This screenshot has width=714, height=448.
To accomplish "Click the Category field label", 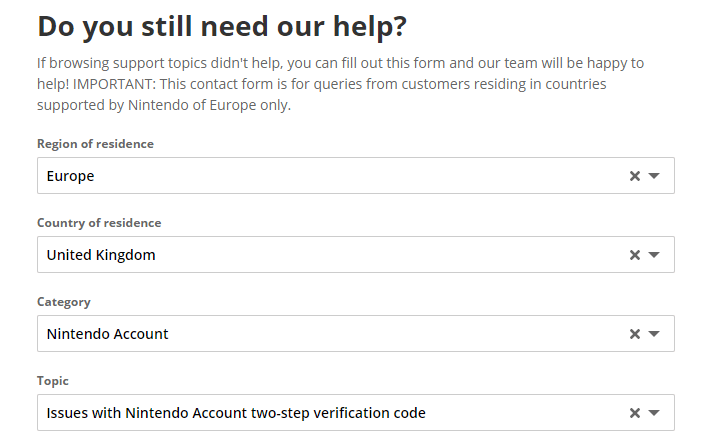I will tap(64, 302).
